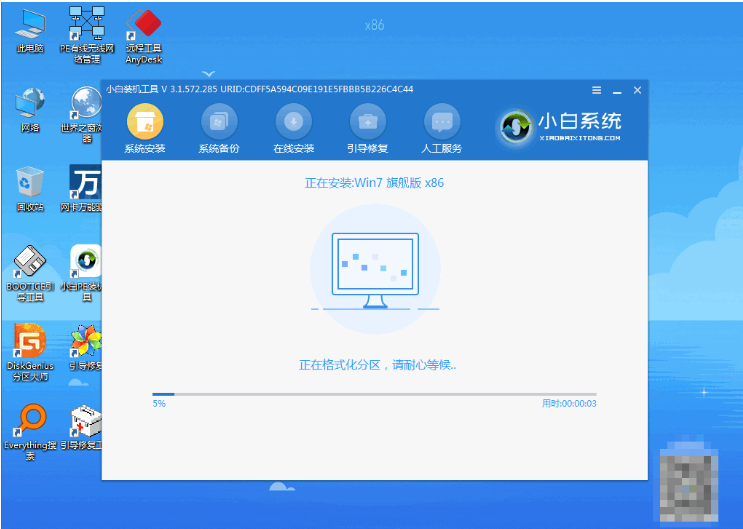Open Everything搜索 shortcut
Screen dimensions: 743x529
30,432
